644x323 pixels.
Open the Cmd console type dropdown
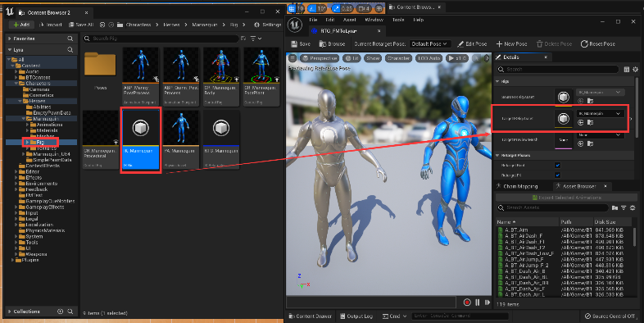pyautogui.click(x=395, y=316)
